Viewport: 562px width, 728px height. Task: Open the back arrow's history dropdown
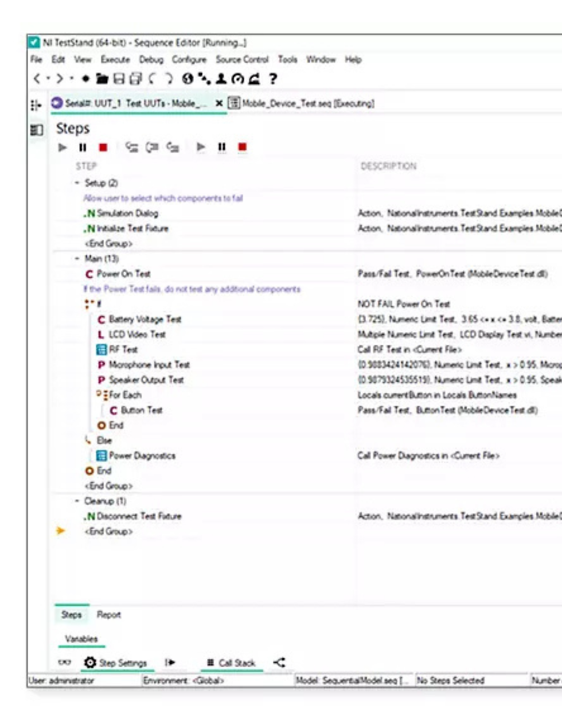point(48,79)
